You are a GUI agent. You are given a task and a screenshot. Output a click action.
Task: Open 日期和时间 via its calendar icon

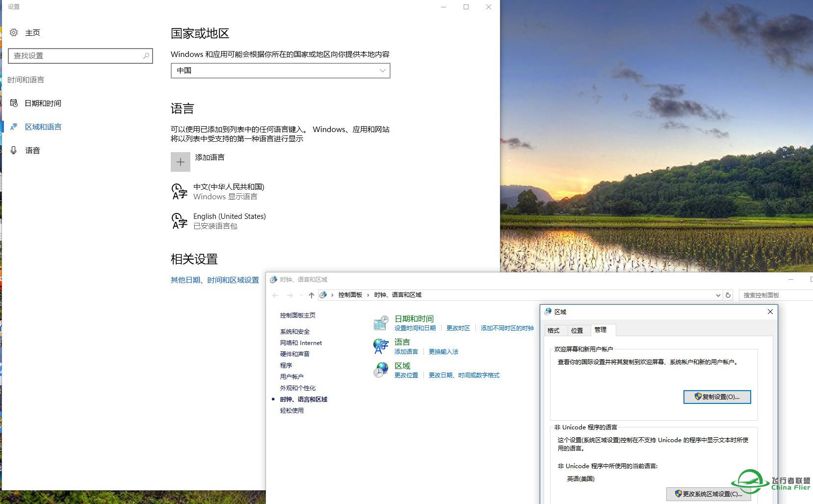pyautogui.click(x=381, y=322)
